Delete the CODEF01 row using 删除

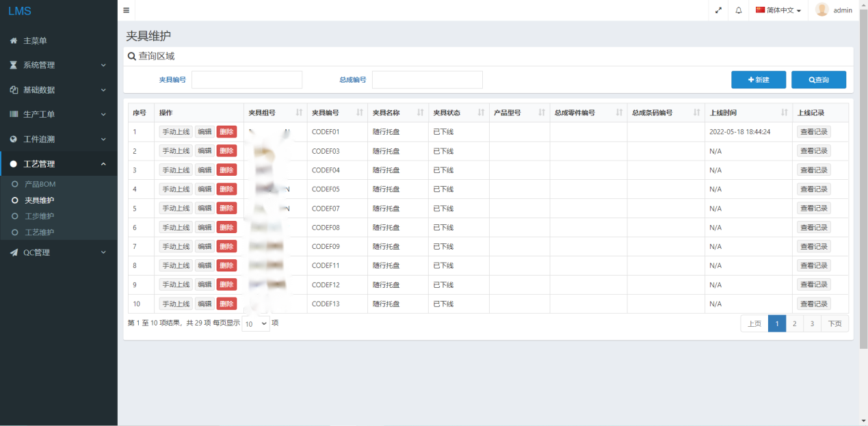[226, 132]
